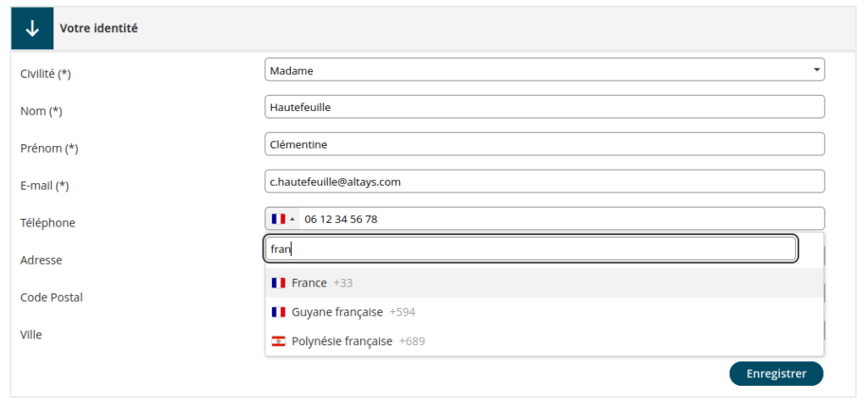Focus the country search box containing fran

click(531, 249)
